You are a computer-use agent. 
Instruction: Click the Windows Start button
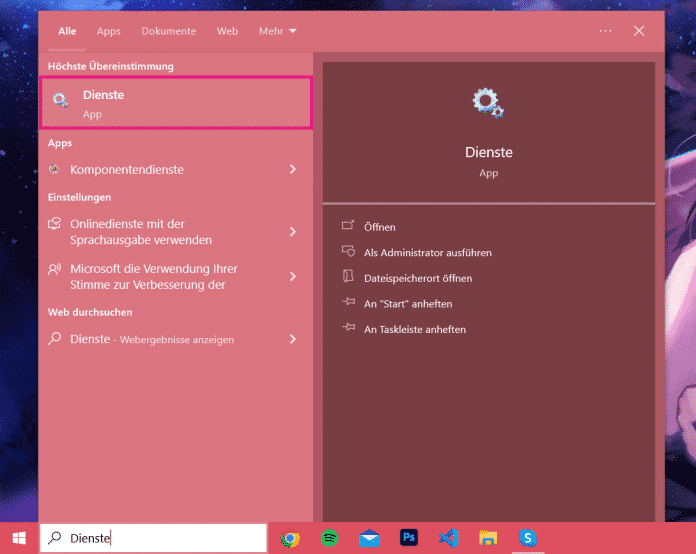(x=19, y=538)
